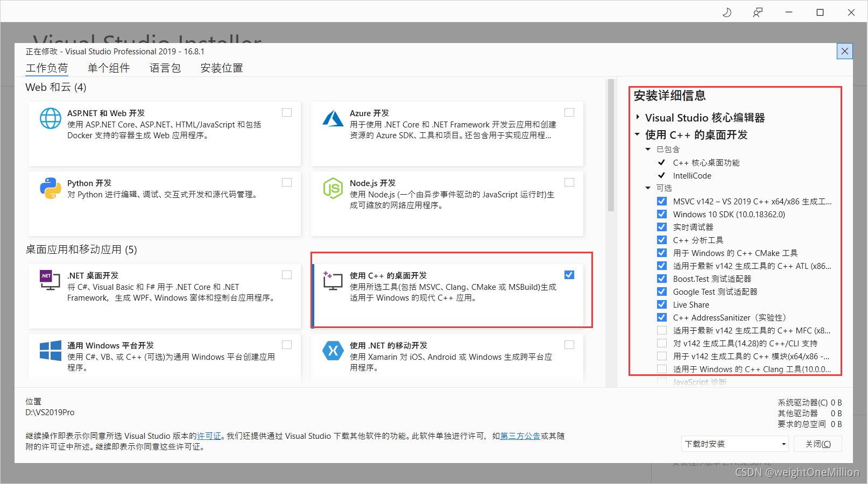Viewport: 868px width, 484px height.
Task: Maximize the Visual Studio Installer window
Action: [x=820, y=12]
